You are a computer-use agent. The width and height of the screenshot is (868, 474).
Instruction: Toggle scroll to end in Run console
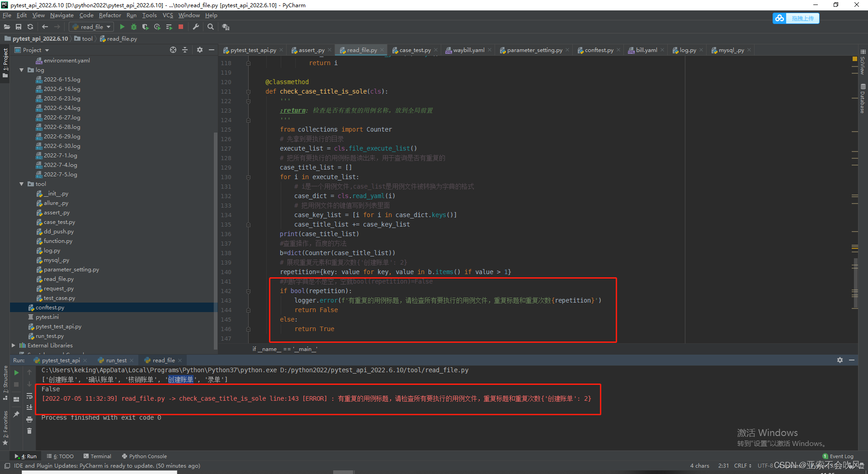pos(29,408)
